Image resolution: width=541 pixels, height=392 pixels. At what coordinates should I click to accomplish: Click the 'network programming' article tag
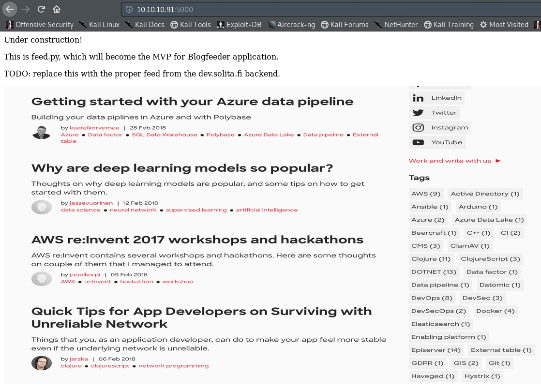[x=174, y=366]
